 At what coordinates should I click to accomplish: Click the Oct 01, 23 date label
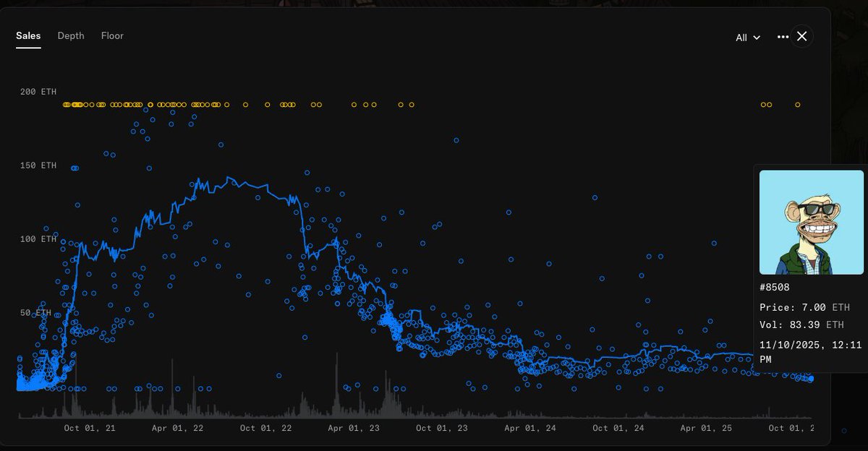[442, 428]
